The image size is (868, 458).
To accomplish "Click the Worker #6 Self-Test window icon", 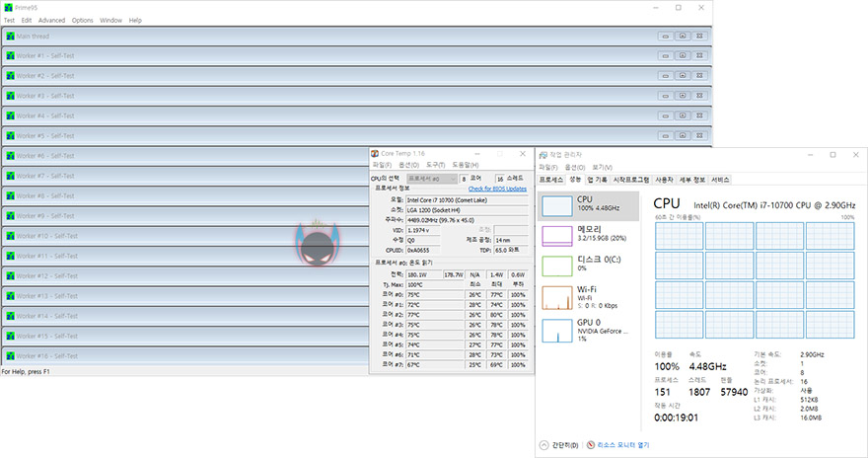I will tap(10, 156).
